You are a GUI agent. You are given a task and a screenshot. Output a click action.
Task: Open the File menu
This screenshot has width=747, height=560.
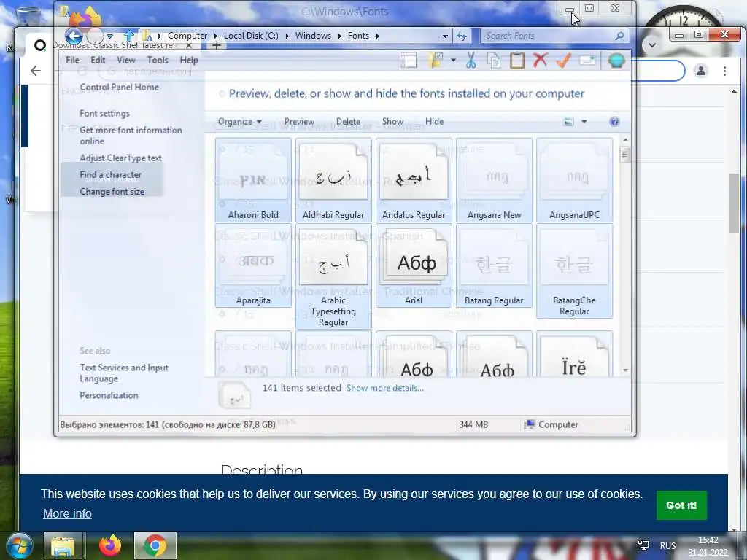pyautogui.click(x=72, y=60)
